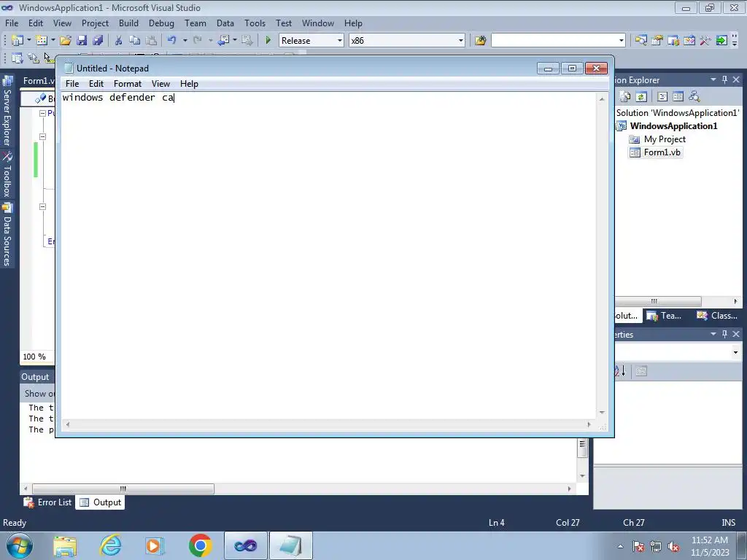The height and width of the screenshot is (560, 747).
Task: Toggle auto-hide pin on Solution Explorer
Action: tap(724, 79)
